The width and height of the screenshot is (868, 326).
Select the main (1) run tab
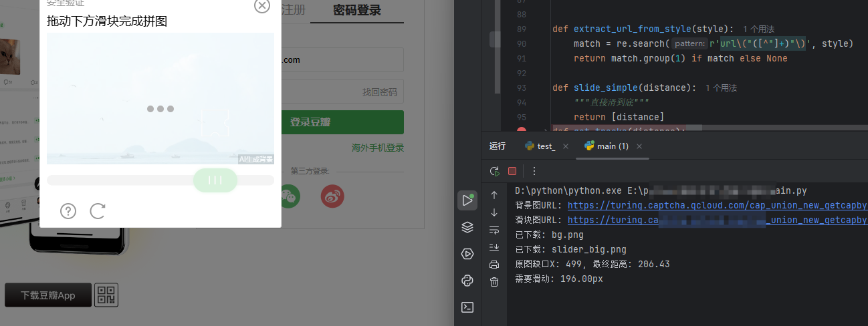[x=607, y=146]
